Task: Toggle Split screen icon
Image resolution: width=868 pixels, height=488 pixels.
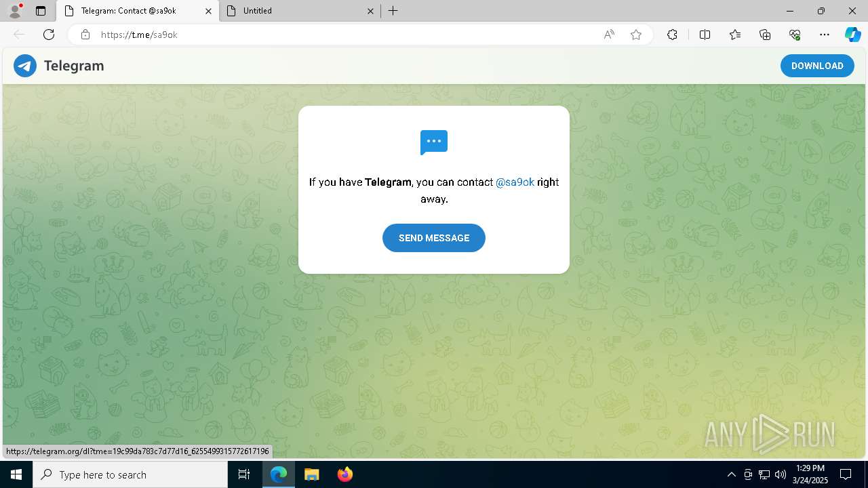Action: click(705, 35)
